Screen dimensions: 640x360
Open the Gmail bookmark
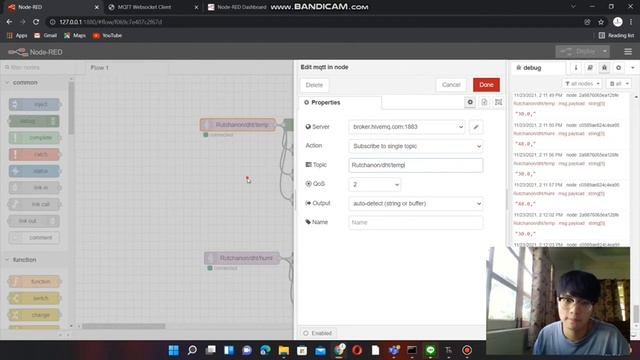pos(46,36)
